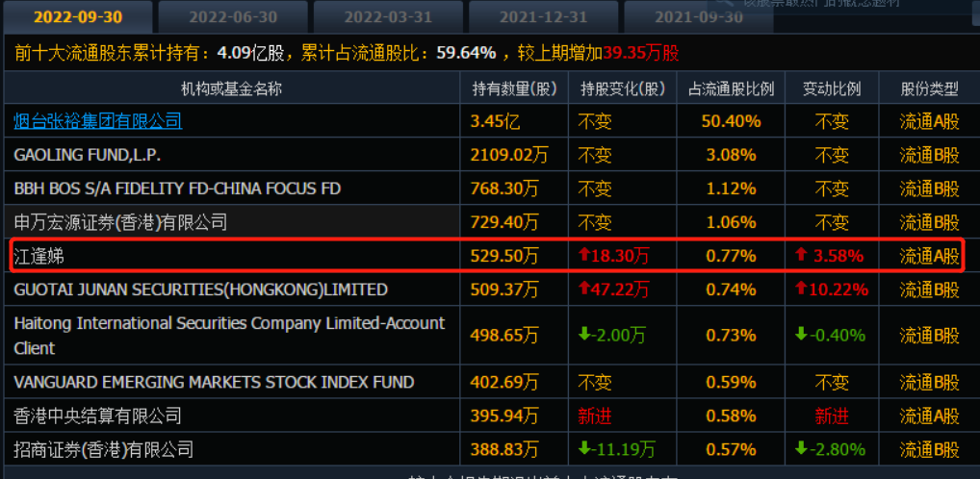
Task: Click the -2.00万 decrease value
Action: pos(612,336)
